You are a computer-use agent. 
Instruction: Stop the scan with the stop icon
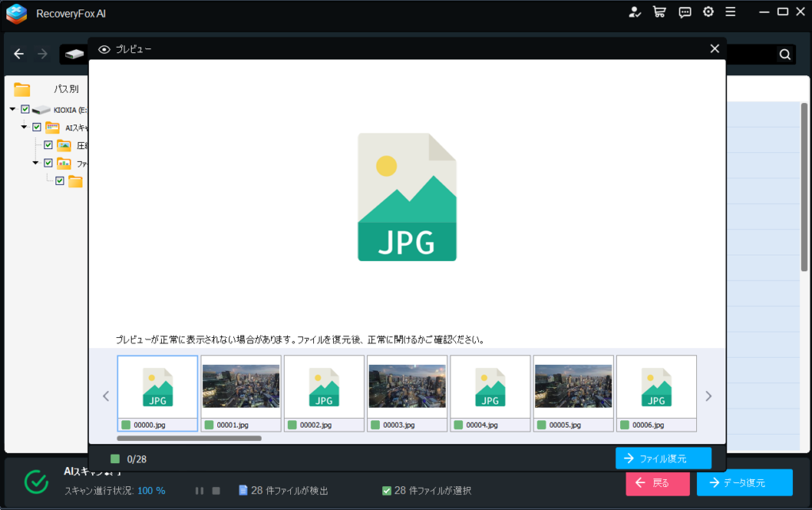(216, 491)
